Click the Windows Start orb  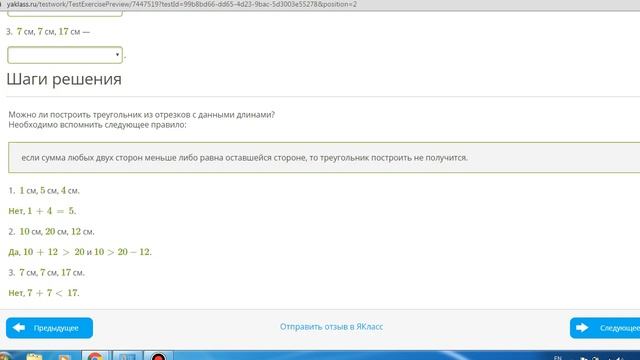click(5, 356)
